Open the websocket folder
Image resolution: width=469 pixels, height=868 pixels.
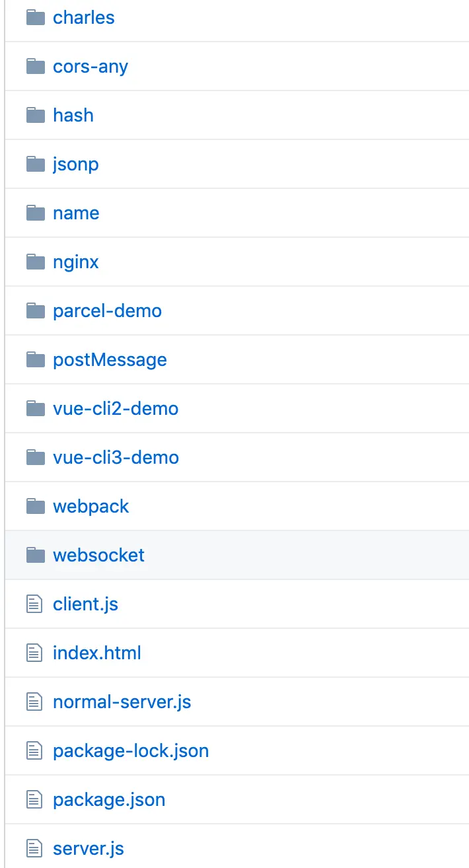tap(98, 555)
